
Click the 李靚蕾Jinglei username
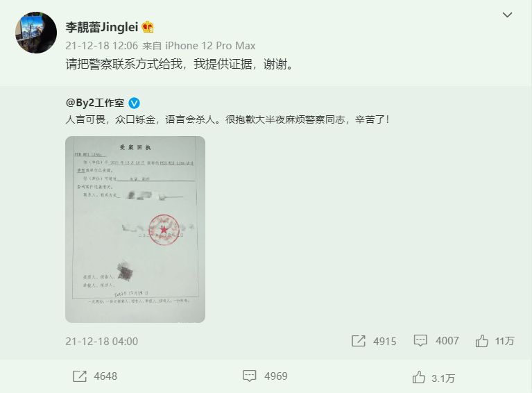pos(102,27)
